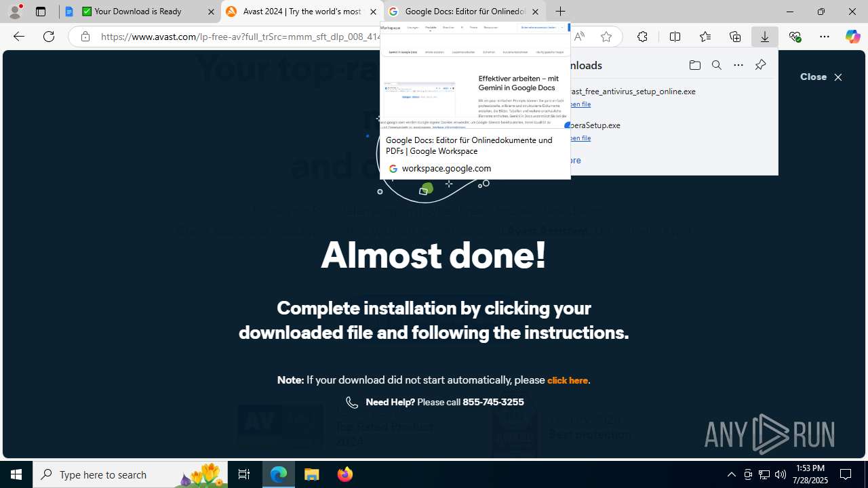The width and height of the screenshot is (868, 488).
Task: Click the 855-745-3255 help phone number
Action: click(493, 402)
